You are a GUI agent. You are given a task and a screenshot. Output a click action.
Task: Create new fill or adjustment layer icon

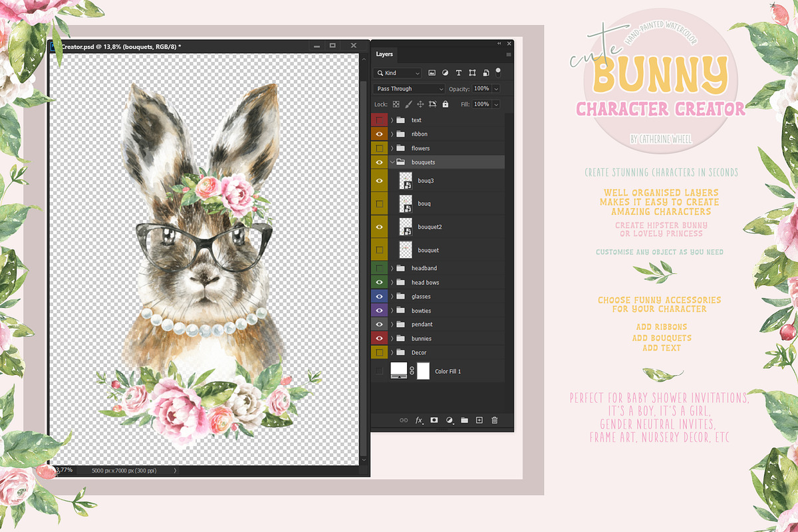coord(450,420)
